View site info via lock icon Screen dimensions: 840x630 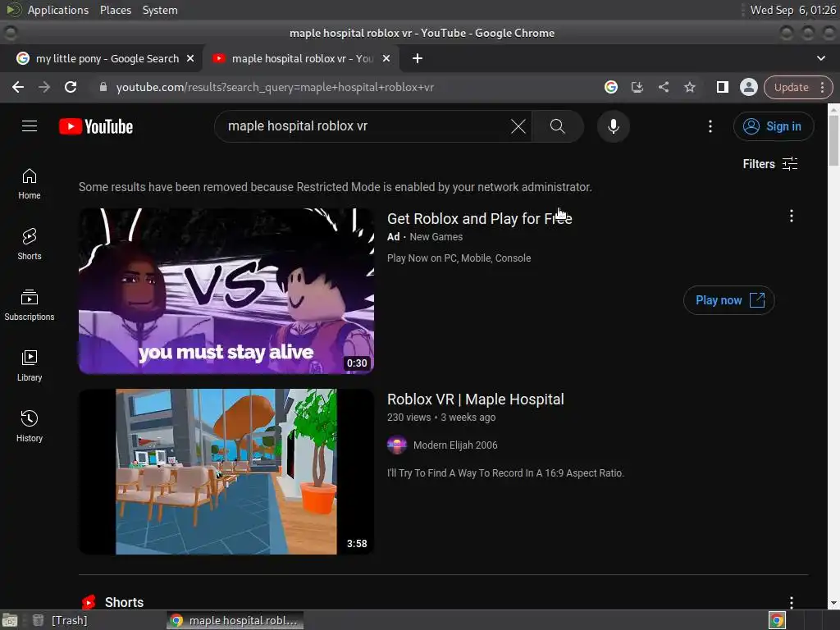[x=103, y=87]
